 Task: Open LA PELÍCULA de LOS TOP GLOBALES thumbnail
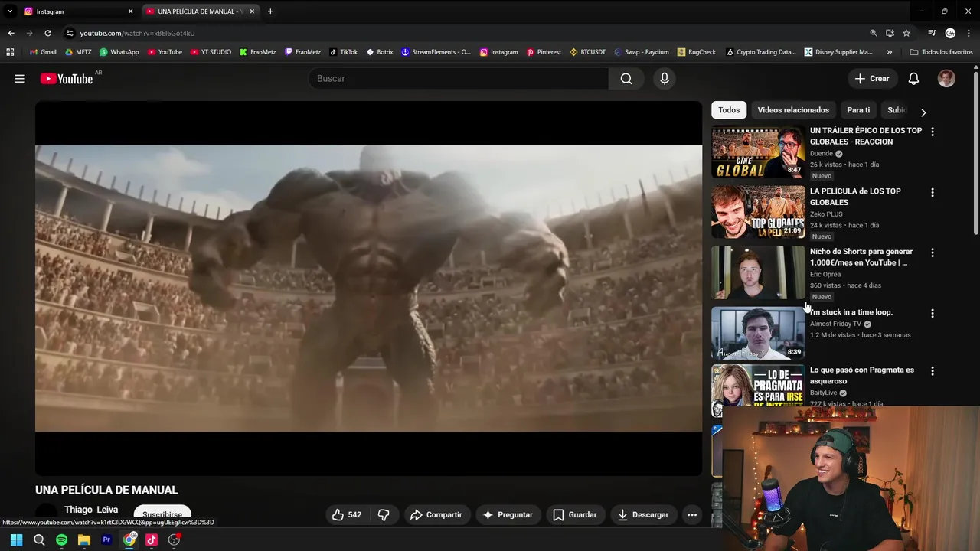[758, 212]
